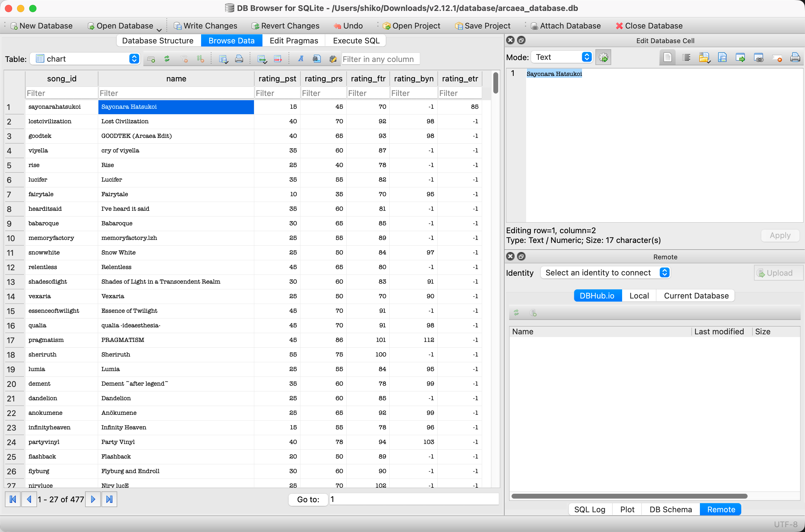Expand the identity selection dropdown
This screenshot has width=805, height=532.
tap(605, 273)
